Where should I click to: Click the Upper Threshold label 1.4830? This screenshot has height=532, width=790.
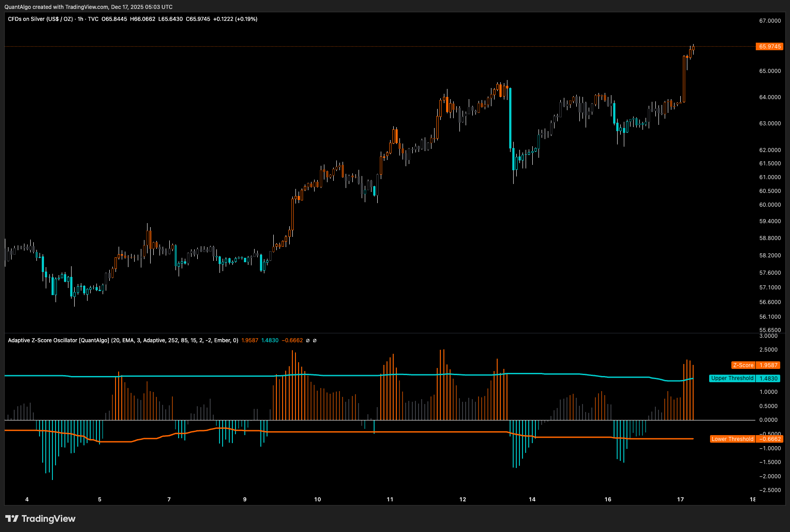tap(768, 379)
